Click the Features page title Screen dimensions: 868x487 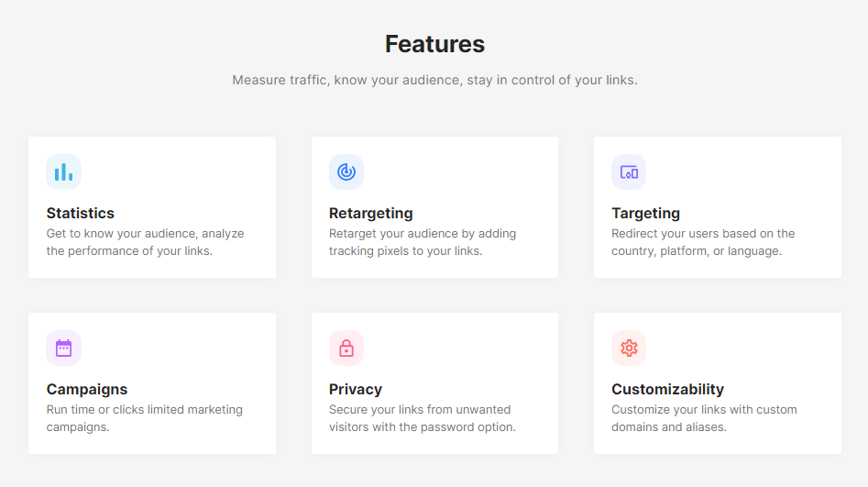pyautogui.click(x=434, y=44)
